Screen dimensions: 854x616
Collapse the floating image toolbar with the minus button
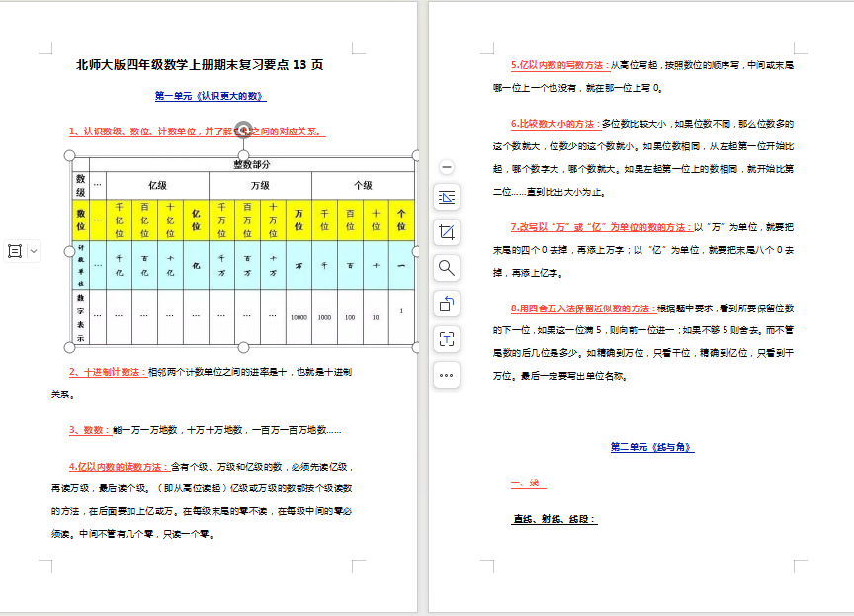[x=447, y=167]
